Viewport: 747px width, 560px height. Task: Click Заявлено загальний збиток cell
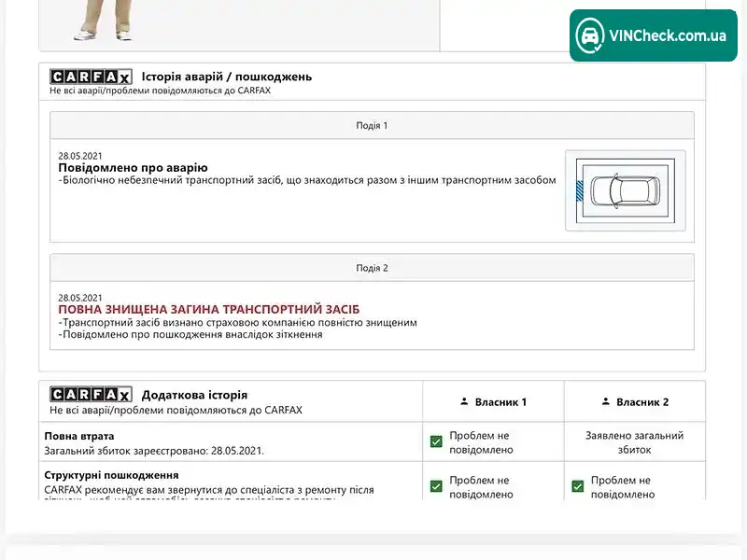[x=635, y=442]
